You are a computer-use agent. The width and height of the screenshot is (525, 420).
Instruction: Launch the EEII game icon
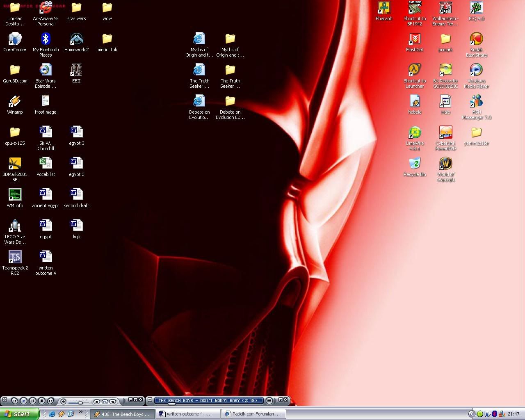(x=76, y=73)
